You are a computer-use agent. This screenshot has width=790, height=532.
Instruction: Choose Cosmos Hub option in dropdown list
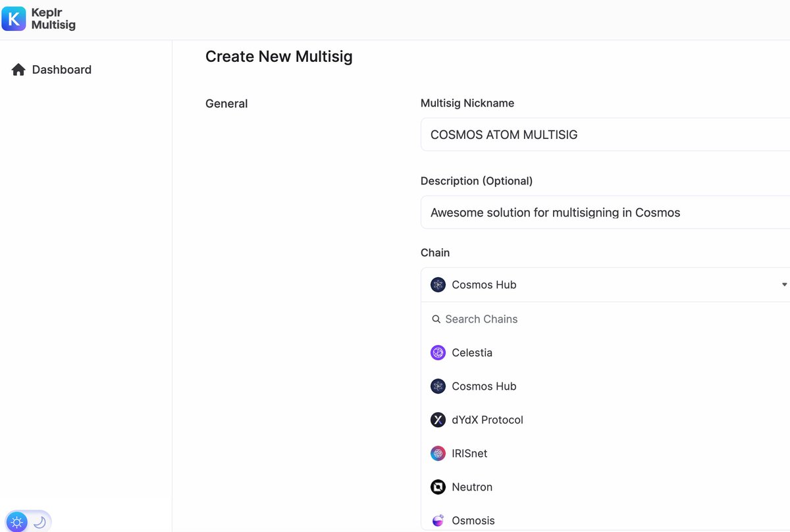click(x=605, y=386)
